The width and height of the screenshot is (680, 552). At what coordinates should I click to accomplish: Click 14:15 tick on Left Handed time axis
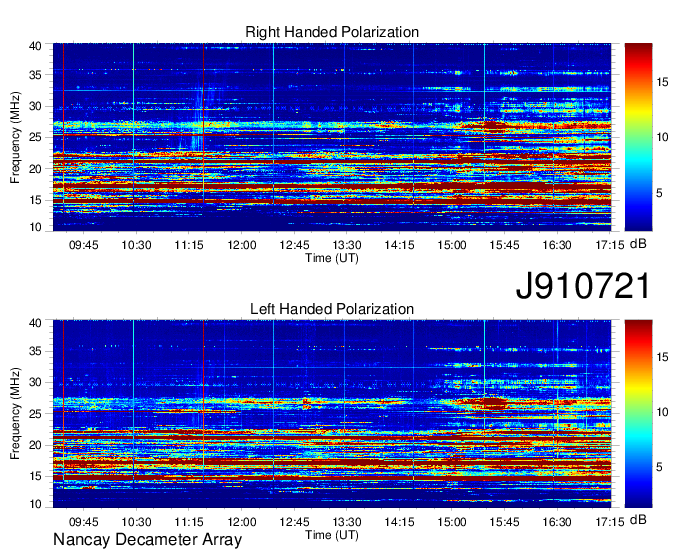point(399,522)
